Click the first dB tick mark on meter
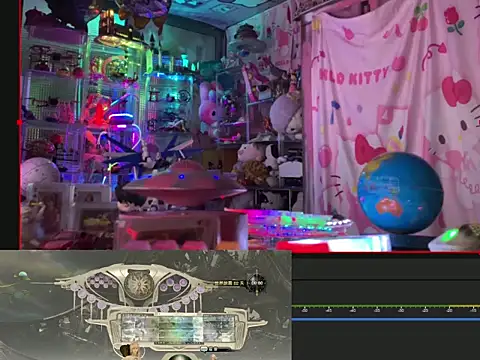480x360 pixels. pyautogui.click(x=304, y=310)
